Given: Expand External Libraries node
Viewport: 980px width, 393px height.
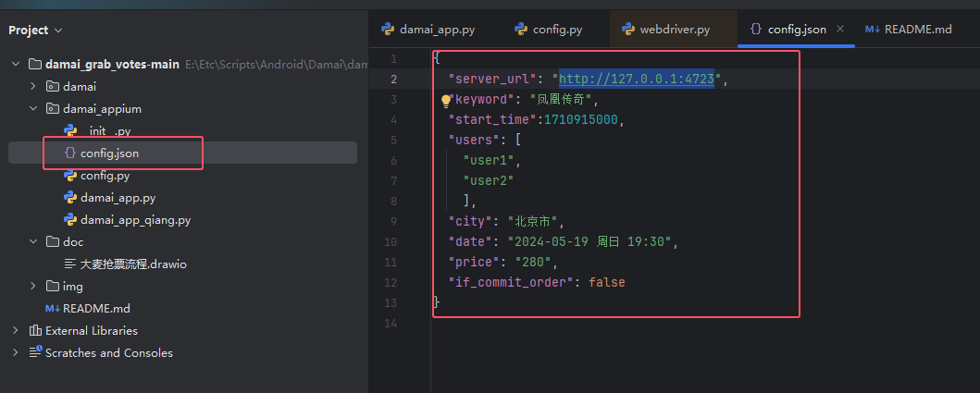Looking at the screenshot, I should [17, 330].
